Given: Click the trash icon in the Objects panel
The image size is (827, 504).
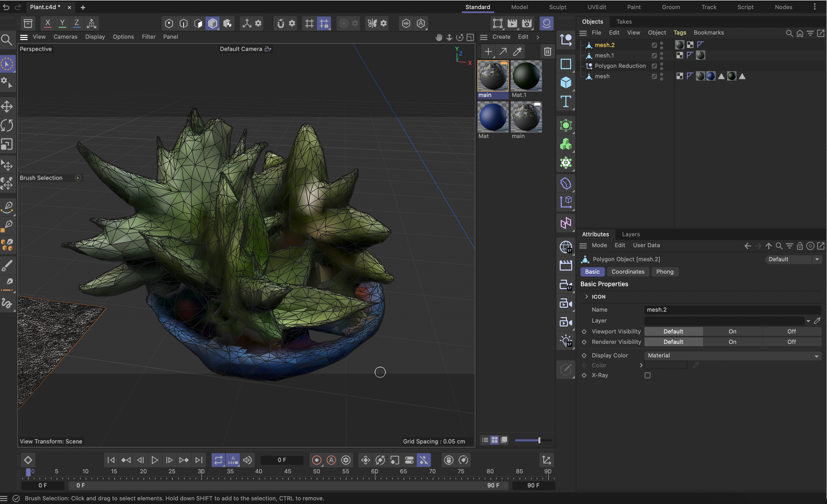Looking at the screenshot, I should 547,51.
